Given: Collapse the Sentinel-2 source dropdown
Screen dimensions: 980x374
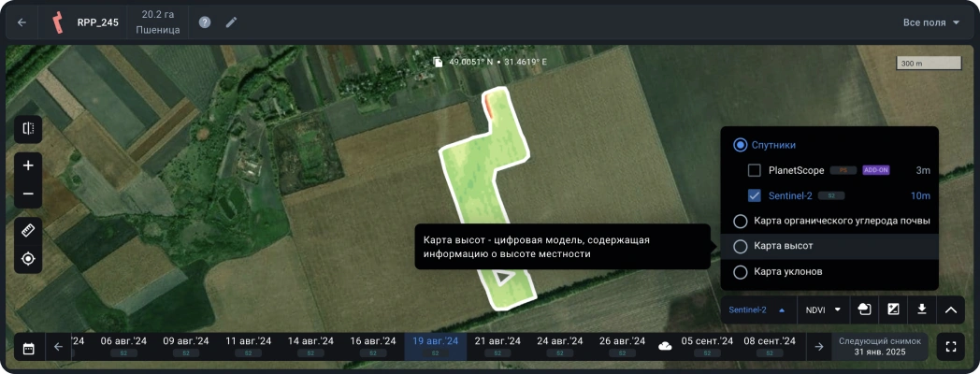Looking at the screenshot, I should click(x=757, y=309).
